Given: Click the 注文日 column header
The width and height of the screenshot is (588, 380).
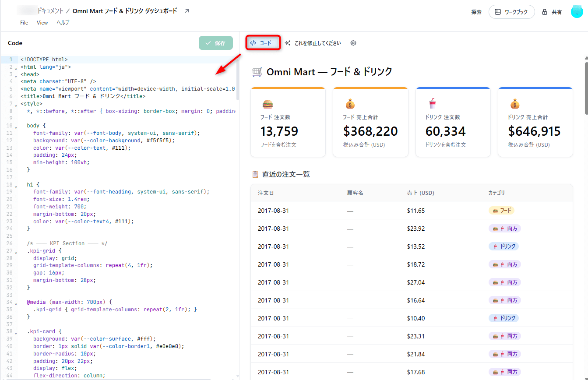Looking at the screenshot, I should 266,193.
